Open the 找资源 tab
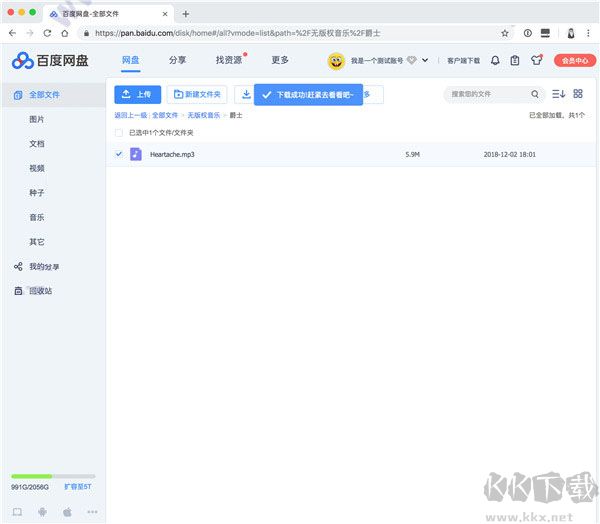This screenshot has height=524, width=600. click(228, 60)
